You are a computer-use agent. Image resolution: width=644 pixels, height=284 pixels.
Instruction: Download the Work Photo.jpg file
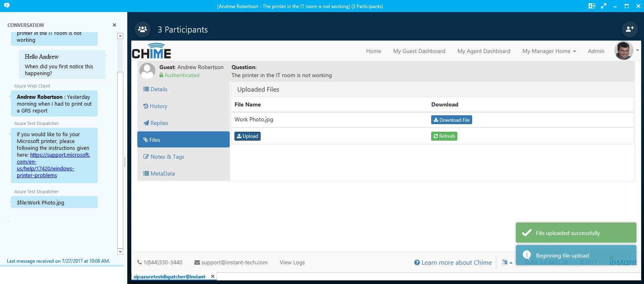pos(452,120)
